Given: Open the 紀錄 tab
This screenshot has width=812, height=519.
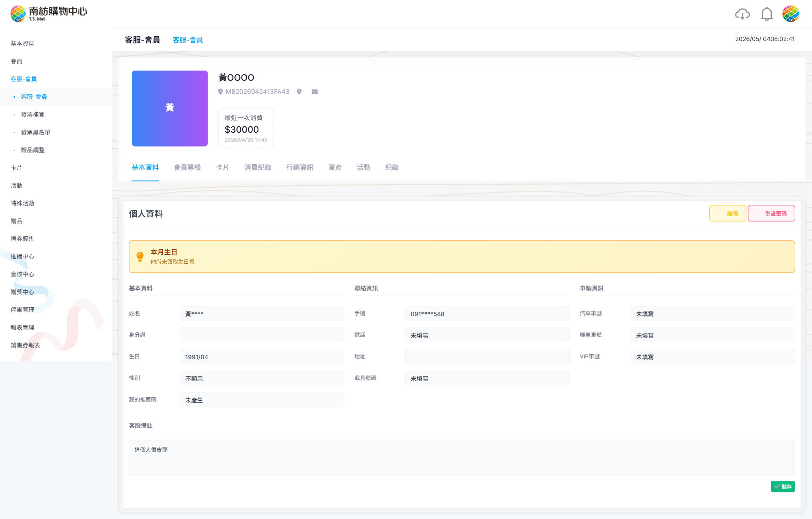Looking at the screenshot, I should tap(392, 168).
